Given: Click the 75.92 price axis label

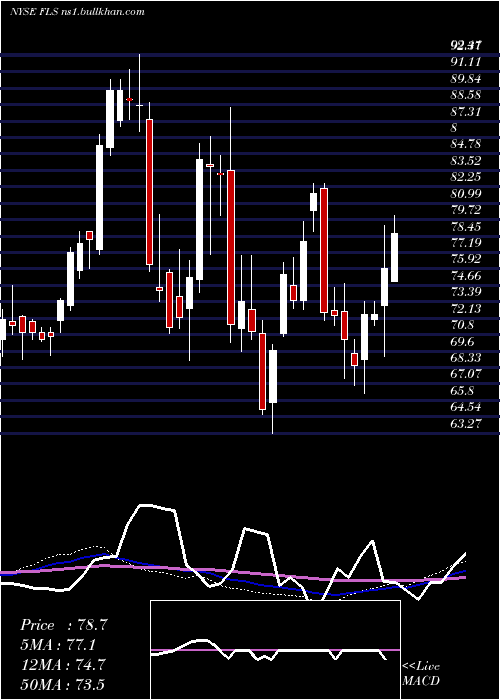Looking at the screenshot, I should pyautogui.click(x=465, y=259).
